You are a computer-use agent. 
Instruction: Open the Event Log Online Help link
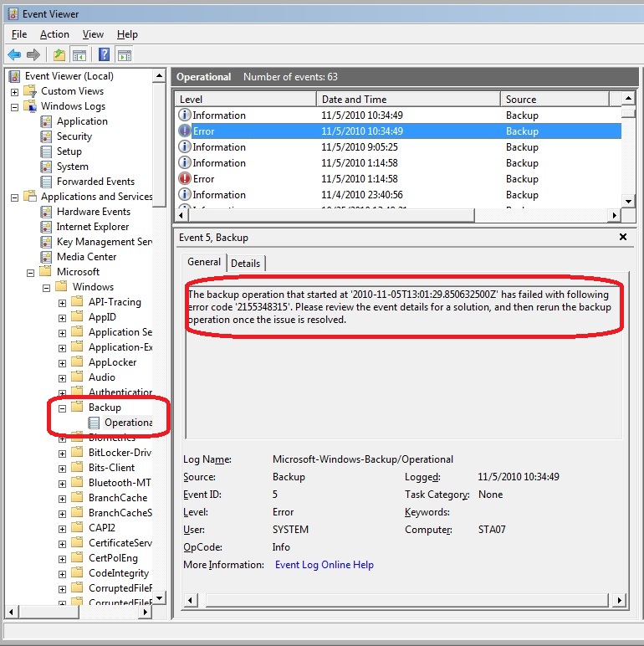[324, 565]
